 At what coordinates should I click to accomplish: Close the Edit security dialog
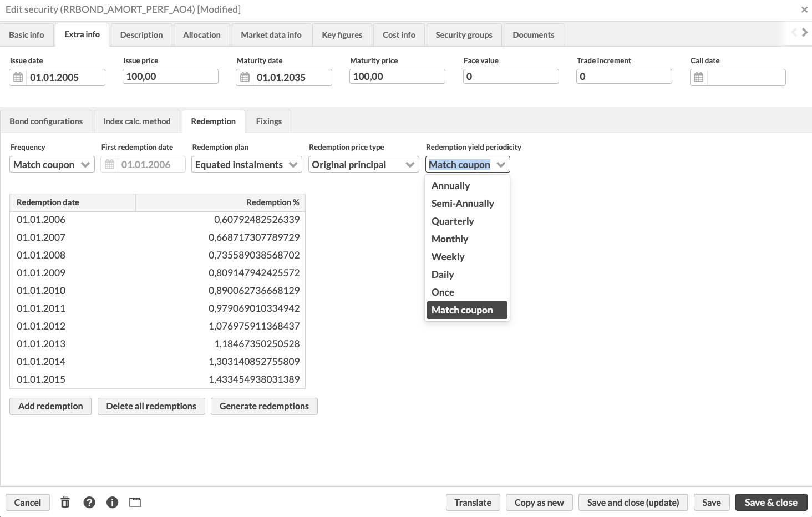tap(804, 9)
